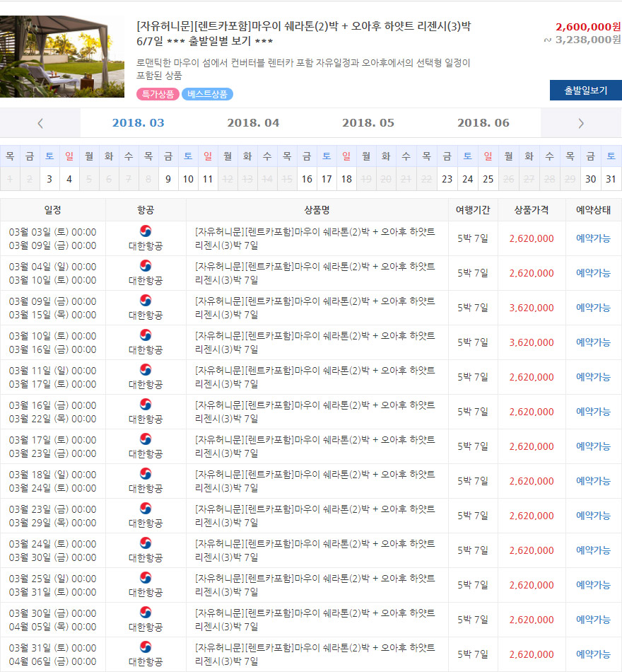Image resolution: width=622 pixels, height=672 pixels.
Task: Click Korean Air logo in 03월 24일 row
Action: [146, 543]
